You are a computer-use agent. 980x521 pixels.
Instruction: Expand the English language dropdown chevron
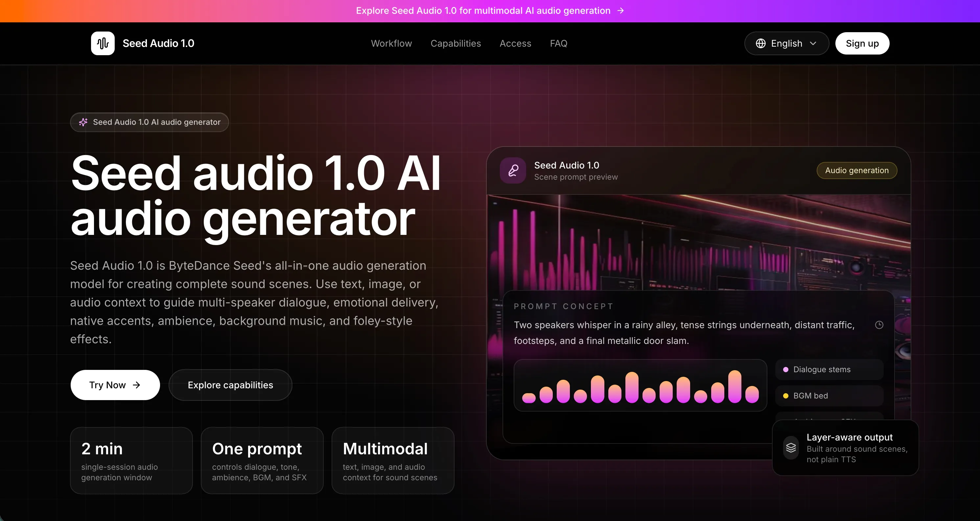pos(813,43)
